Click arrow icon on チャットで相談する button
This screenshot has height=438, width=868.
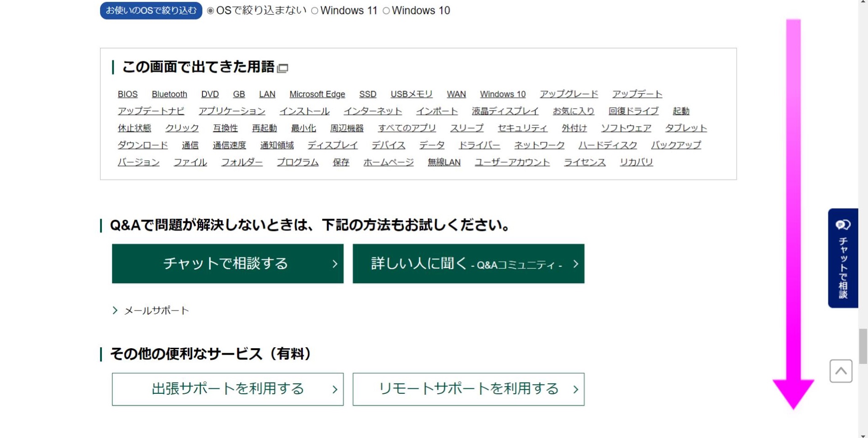pos(335,264)
